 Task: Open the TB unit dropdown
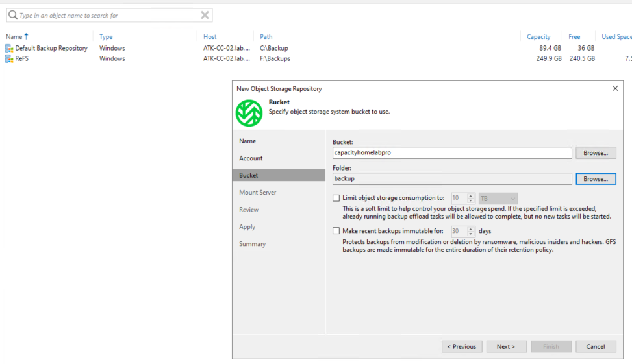click(498, 198)
